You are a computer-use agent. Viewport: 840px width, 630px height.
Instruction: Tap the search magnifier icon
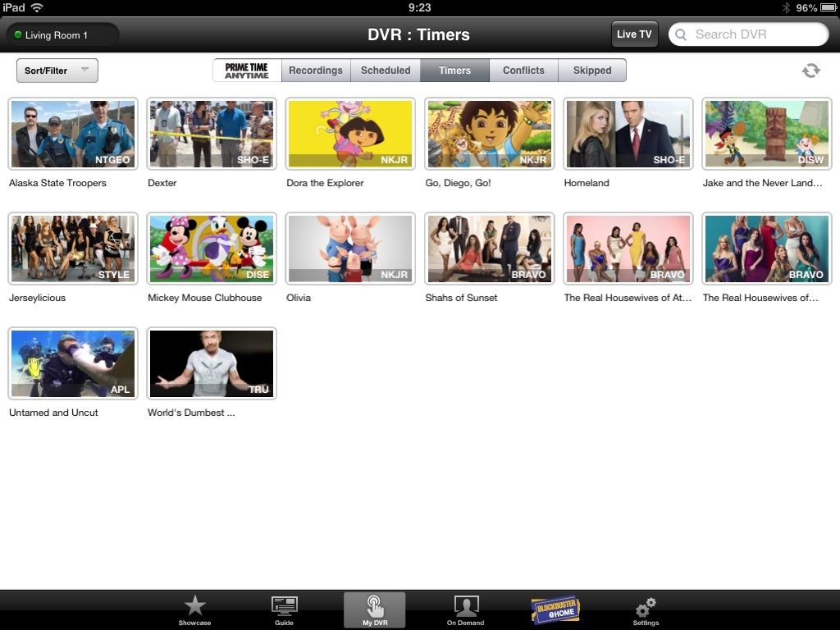coord(680,34)
